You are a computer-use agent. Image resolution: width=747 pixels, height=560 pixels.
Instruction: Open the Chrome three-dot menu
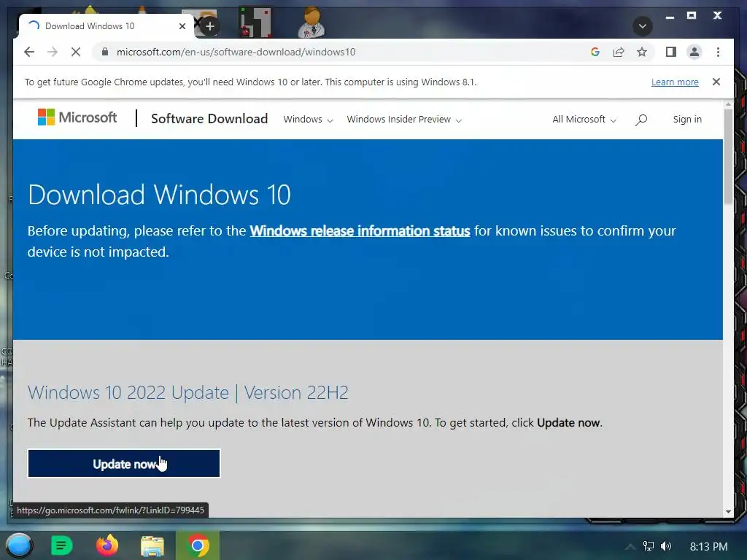pyautogui.click(x=718, y=52)
